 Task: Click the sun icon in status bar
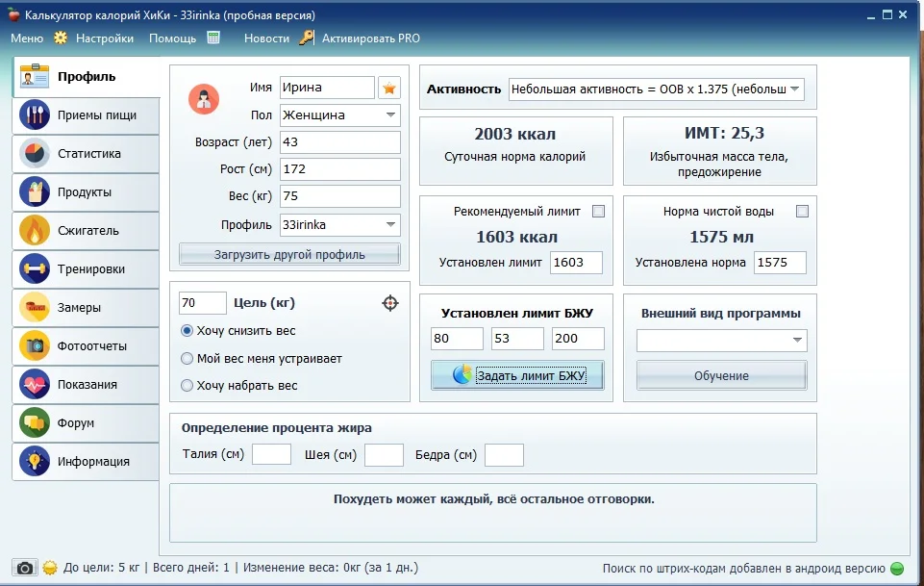50,568
